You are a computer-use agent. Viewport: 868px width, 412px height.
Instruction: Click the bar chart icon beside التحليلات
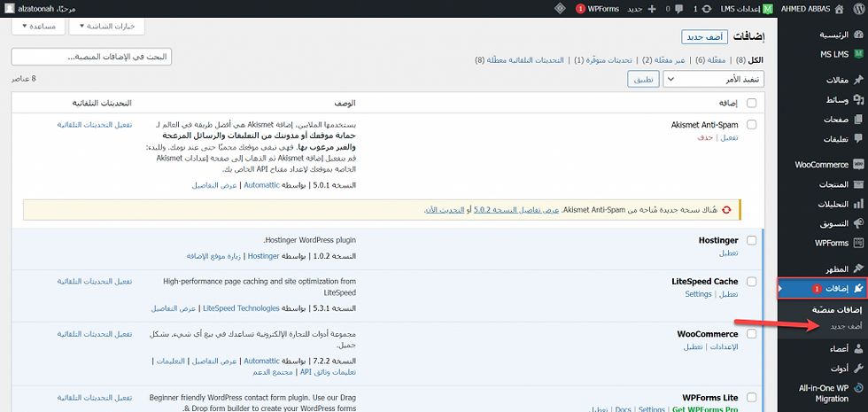click(858, 204)
